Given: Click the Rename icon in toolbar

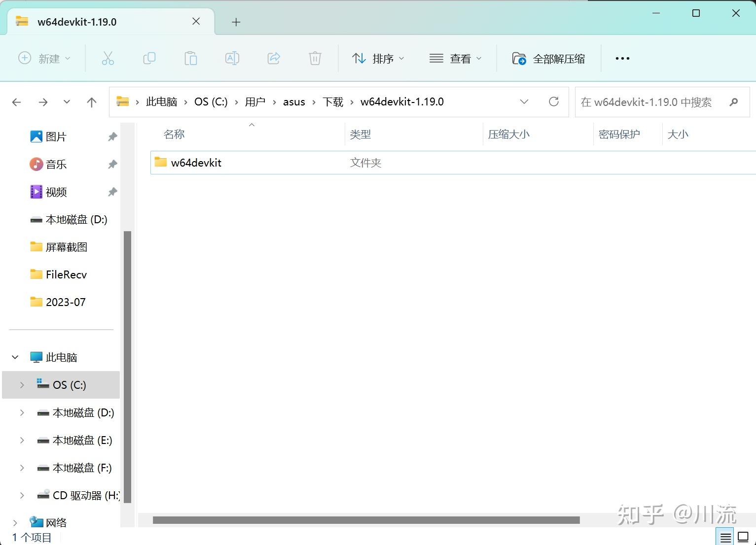Looking at the screenshot, I should coord(232,59).
